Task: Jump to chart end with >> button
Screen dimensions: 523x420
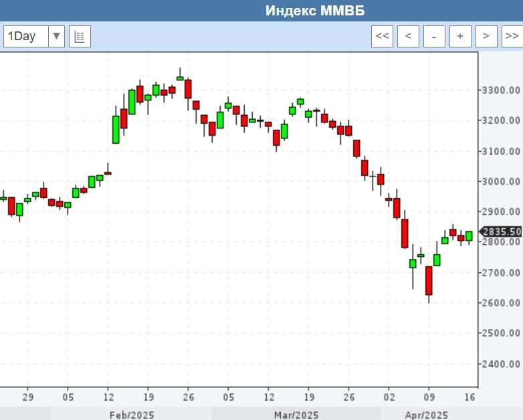Action: click(x=512, y=36)
